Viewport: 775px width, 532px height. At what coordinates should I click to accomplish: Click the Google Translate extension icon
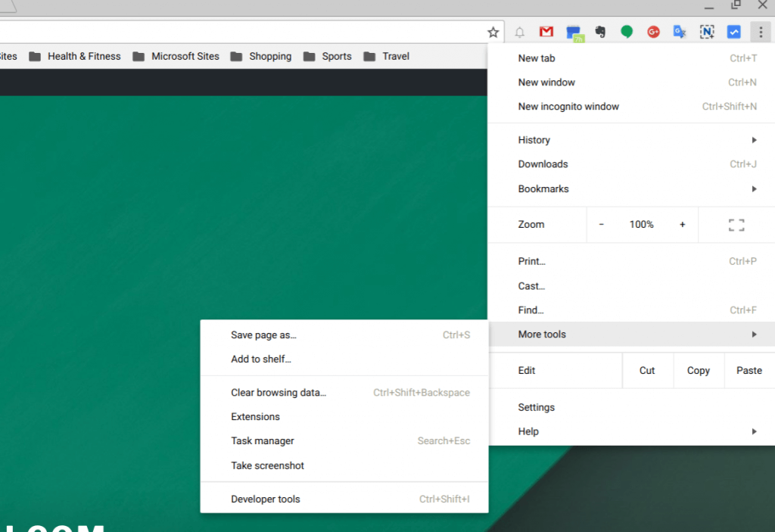680,32
